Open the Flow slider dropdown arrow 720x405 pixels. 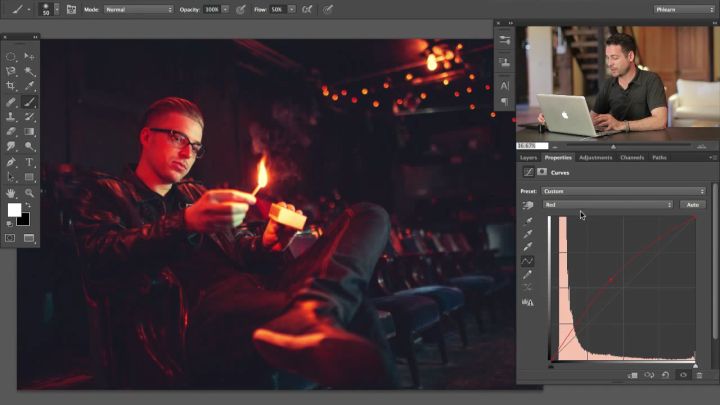pyautogui.click(x=292, y=9)
